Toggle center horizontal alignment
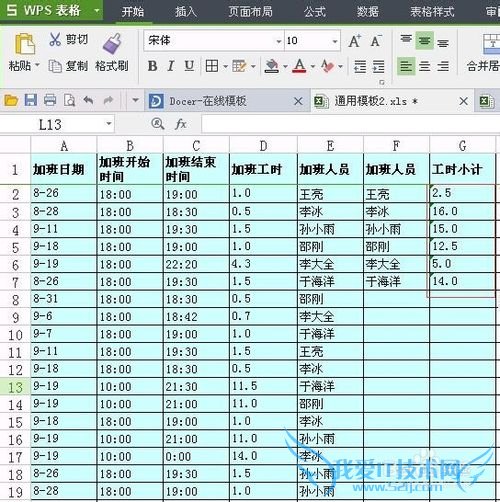Viewport: 500px width, 502px height. click(x=425, y=66)
